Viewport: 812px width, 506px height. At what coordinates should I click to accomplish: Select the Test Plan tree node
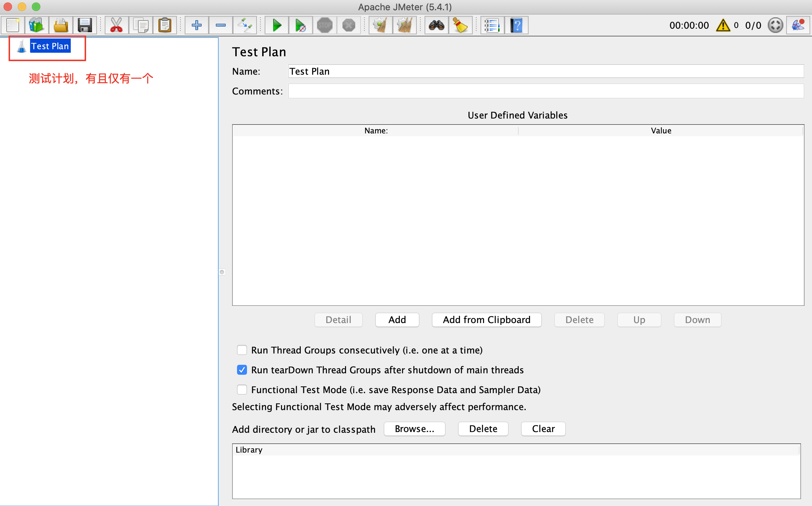click(x=50, y=46)
